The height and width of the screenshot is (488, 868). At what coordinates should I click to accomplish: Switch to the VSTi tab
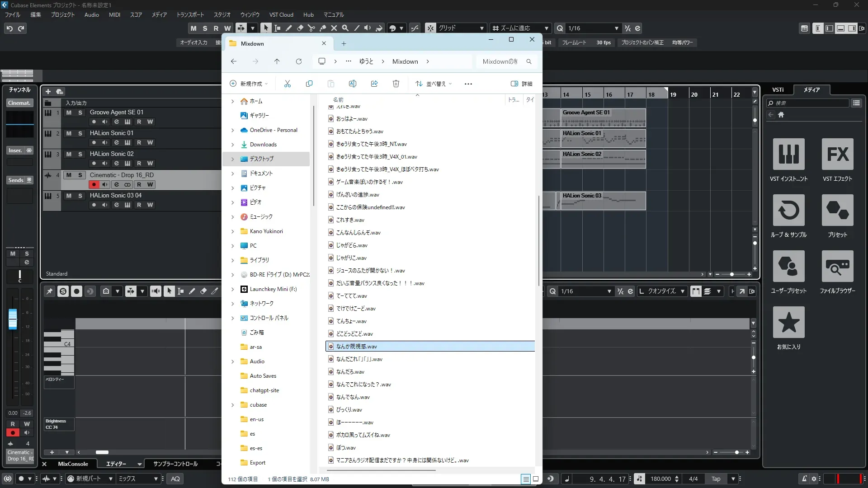click(778, 89)
